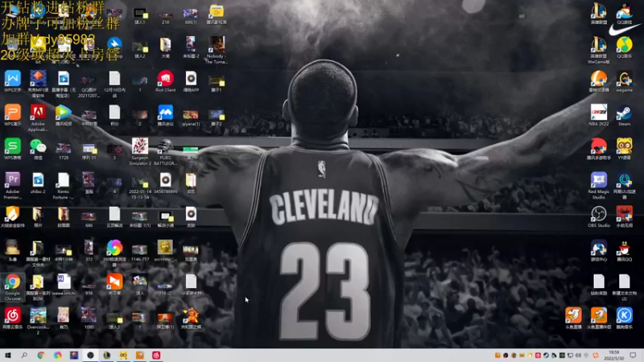644x362 pixels.
Task: Open taskbar search magnifier
Action: pos(24,356)
